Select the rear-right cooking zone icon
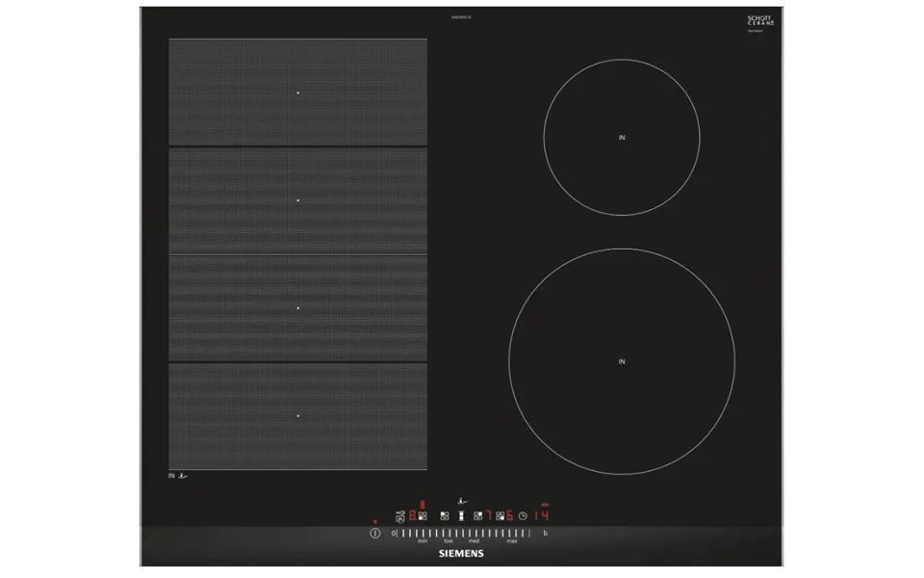Image resolution: width=924 pixels, height=578 pixels. tap(478, 516)
